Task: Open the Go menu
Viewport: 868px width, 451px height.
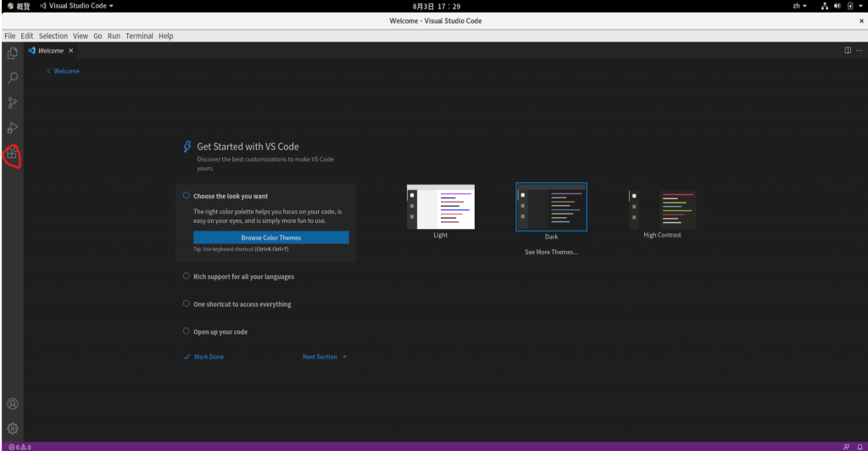Action: [x=98, y=36]
